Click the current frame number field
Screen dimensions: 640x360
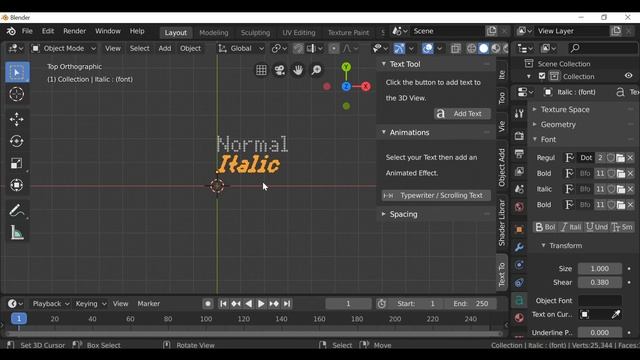(x=348, y=304)
